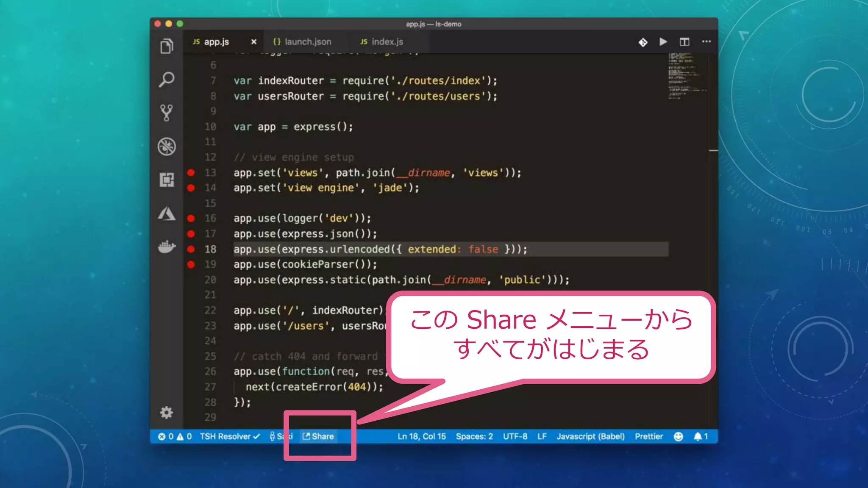Change language mode Javascript (Babel)

click(590, 436)
